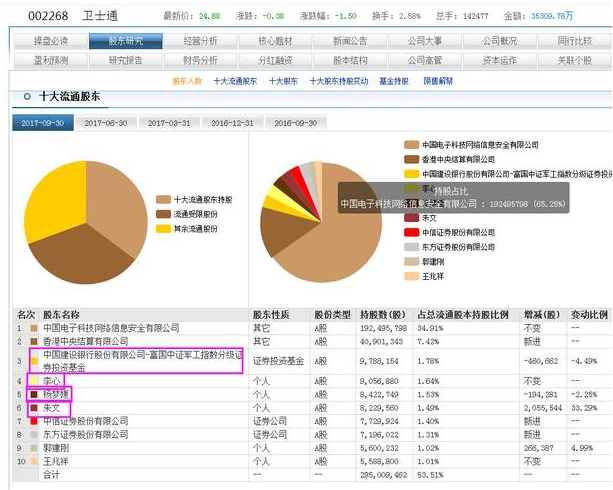Jump to 股东人数 sub-link
This screenshot has width=613, height=490.
click(x=187, y=81)
